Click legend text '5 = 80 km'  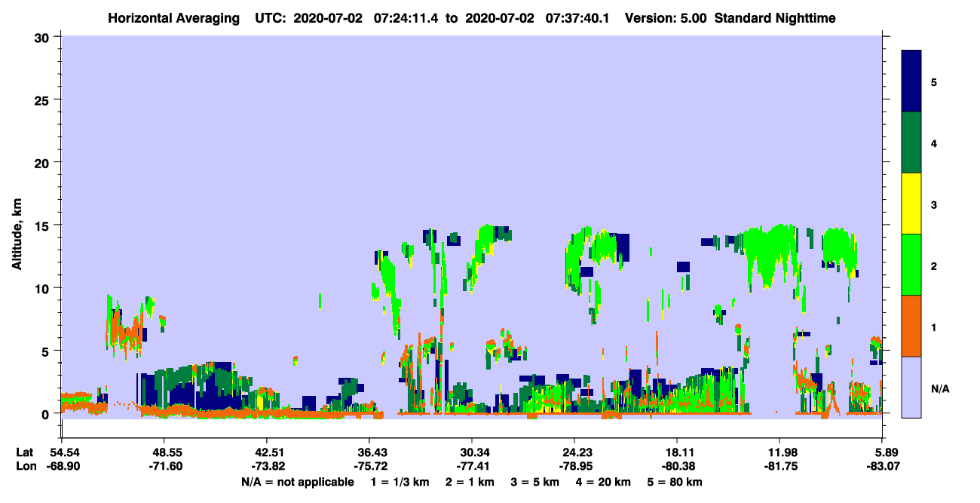point(675,482)
